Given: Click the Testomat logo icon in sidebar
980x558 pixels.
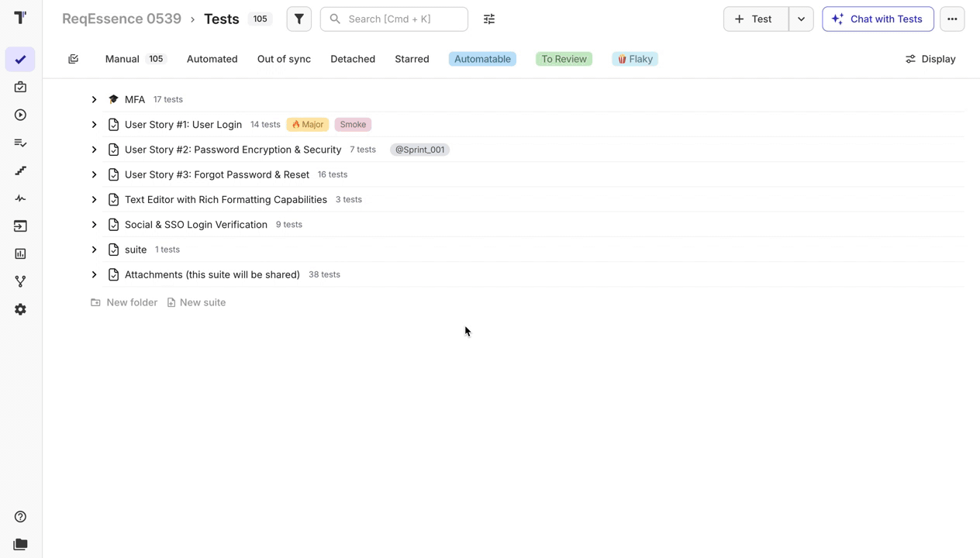Looking at the screenshot, I should (x=20, y=17).
